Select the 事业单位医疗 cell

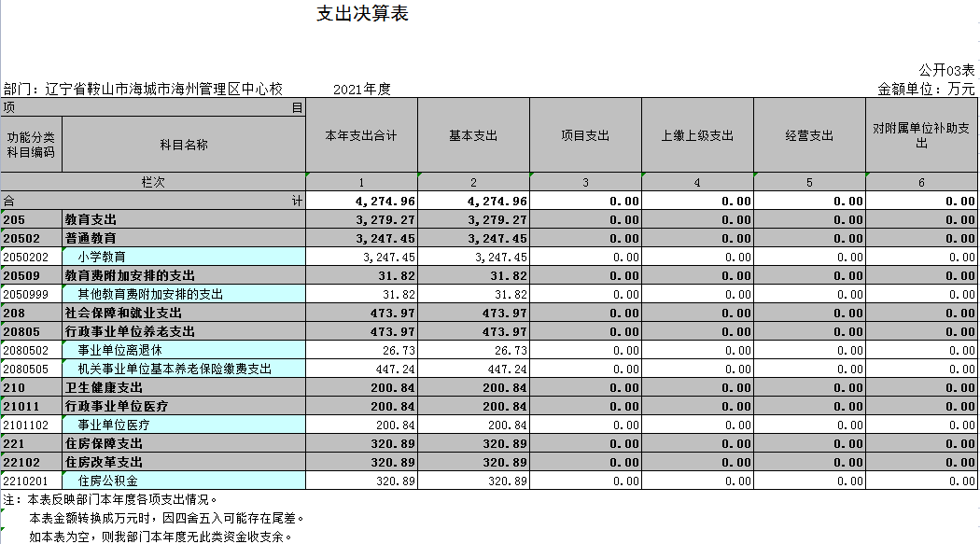point(184,425)
